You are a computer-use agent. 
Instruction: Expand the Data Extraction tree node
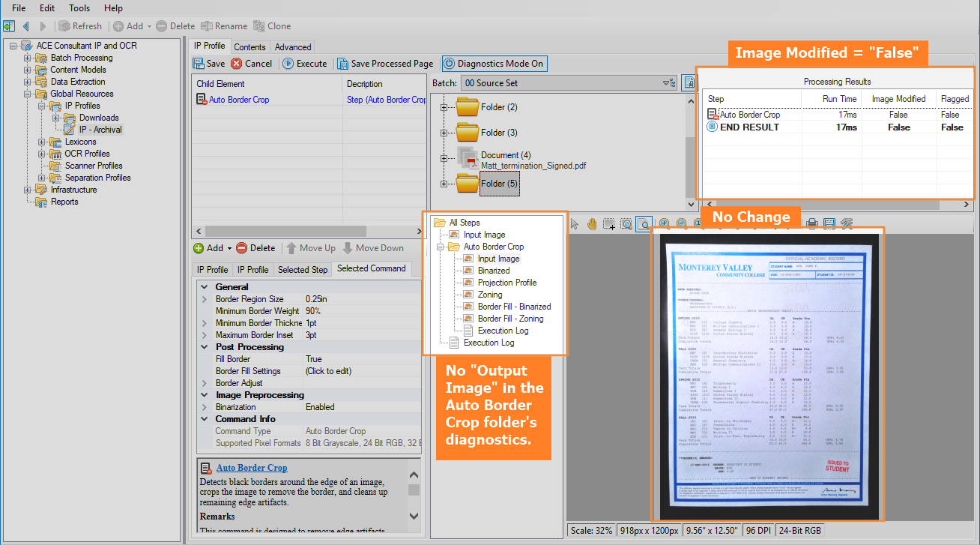pyautogui.click(x=27, y=82)
